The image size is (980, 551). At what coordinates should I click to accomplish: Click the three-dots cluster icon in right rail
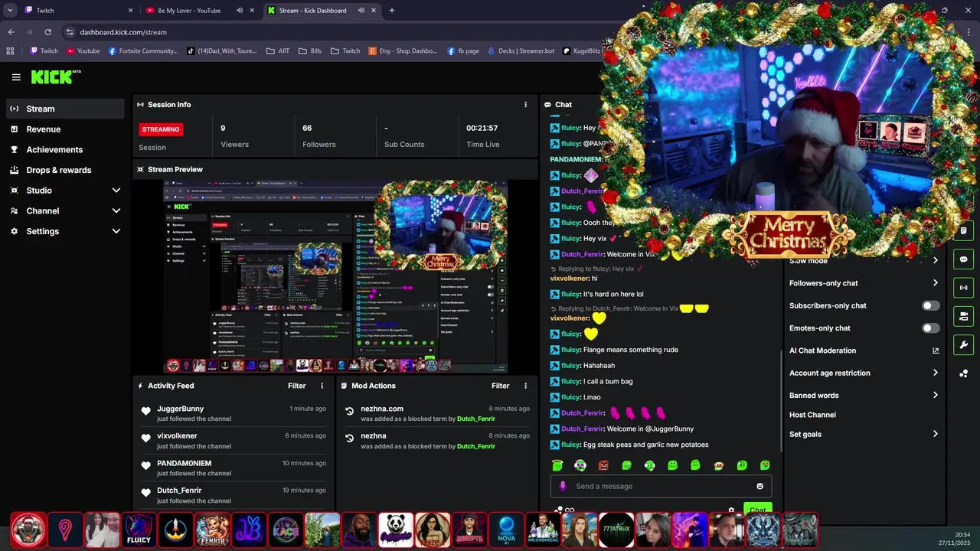point(963,373)
